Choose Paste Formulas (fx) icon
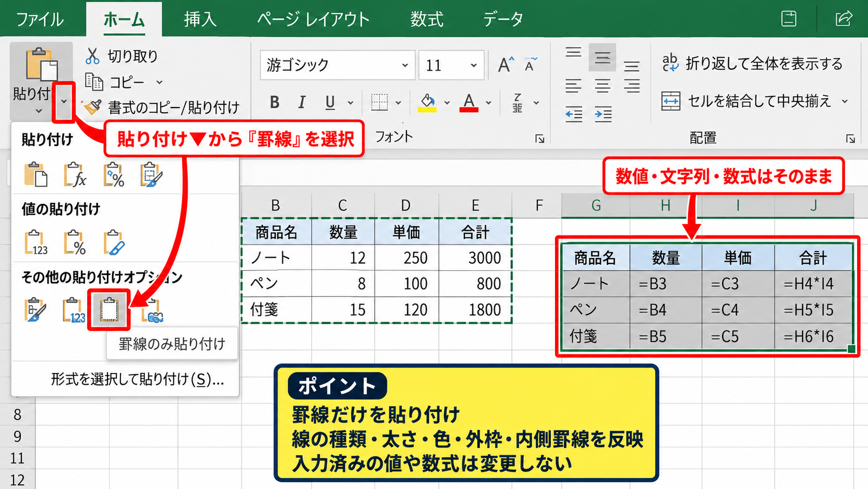Viewport: 868px width, 489px height. (75, 175)
